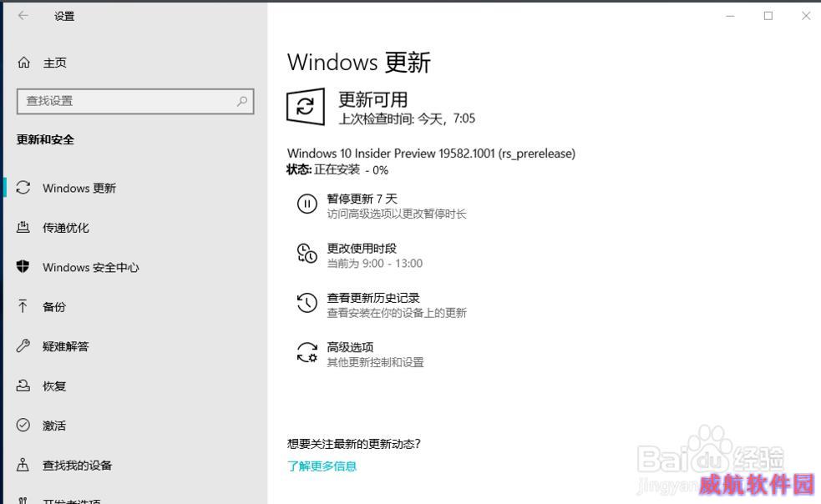Focus the 查找设置 search field
Screen dimensions: 821x504
pos(135,101)
